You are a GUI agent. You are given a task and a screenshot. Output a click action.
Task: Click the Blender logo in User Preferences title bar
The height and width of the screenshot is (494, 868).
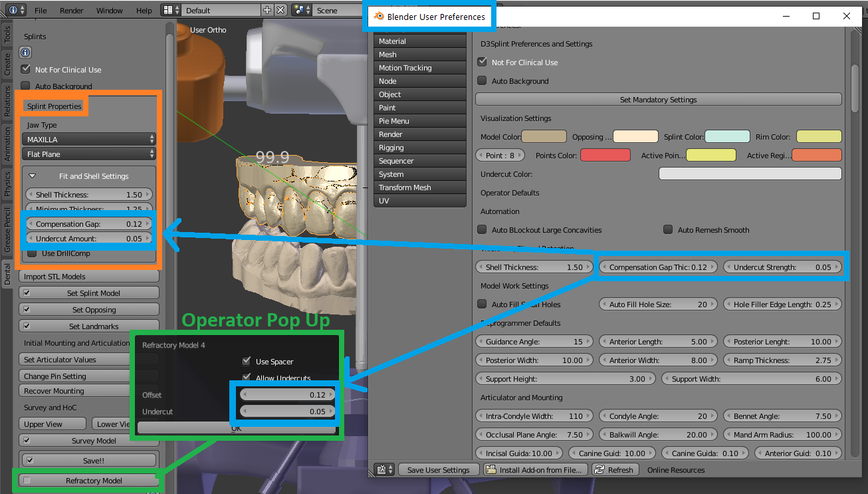(379, 17)
